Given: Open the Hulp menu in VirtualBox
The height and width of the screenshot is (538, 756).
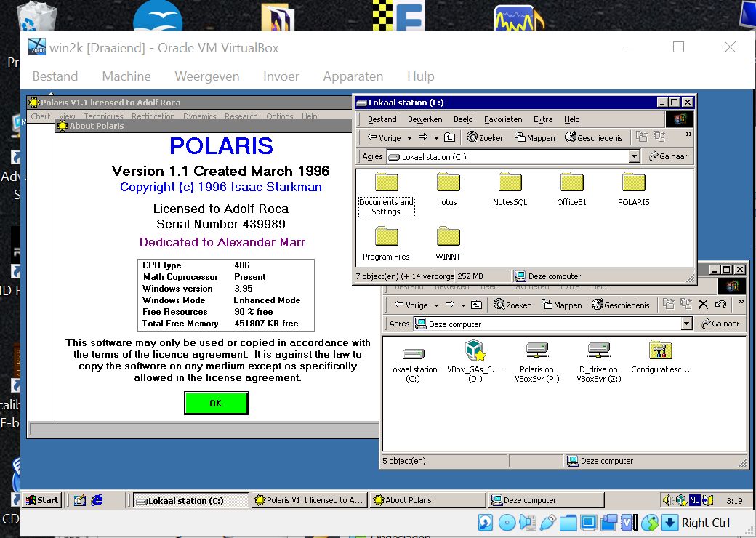Looking at the screenshot, I should coord(420,76).
